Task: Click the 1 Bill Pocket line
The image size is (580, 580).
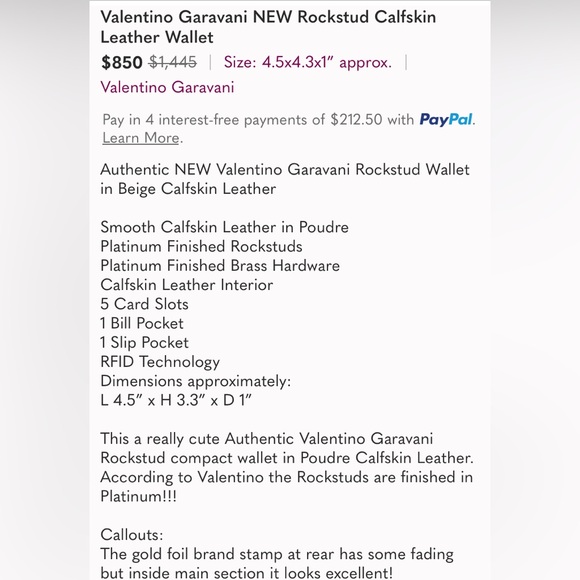Action: coord(142,323)
